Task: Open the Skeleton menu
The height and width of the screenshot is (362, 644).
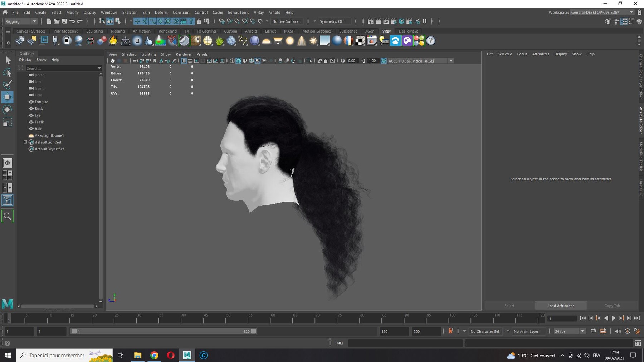Action: coord(130,12)
